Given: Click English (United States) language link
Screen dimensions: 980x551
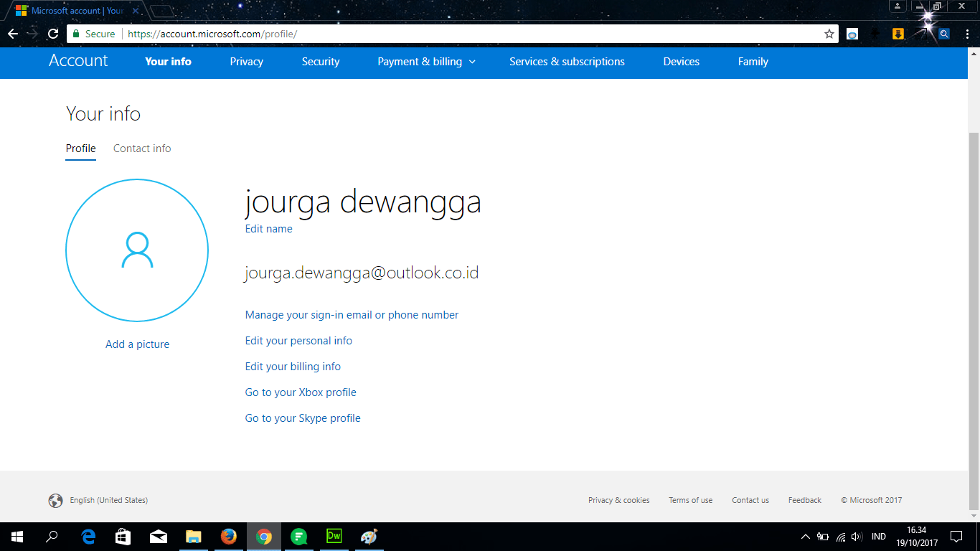Looking at the screenshot, I should pos(109,500).
